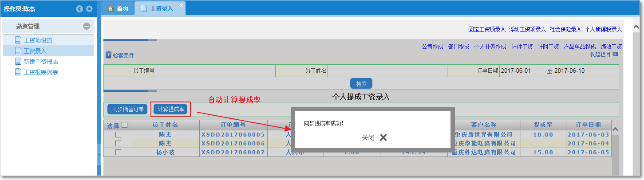Click the 同步销售订单 button
This screenshot has height=180, width=644.
pos(128,109)
